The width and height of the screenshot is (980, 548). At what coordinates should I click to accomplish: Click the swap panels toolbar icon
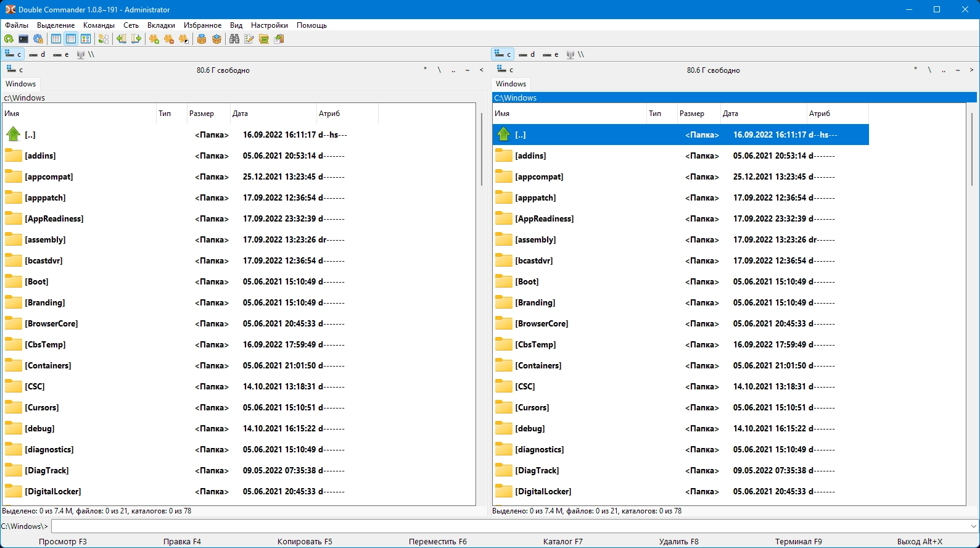point(104,39)
